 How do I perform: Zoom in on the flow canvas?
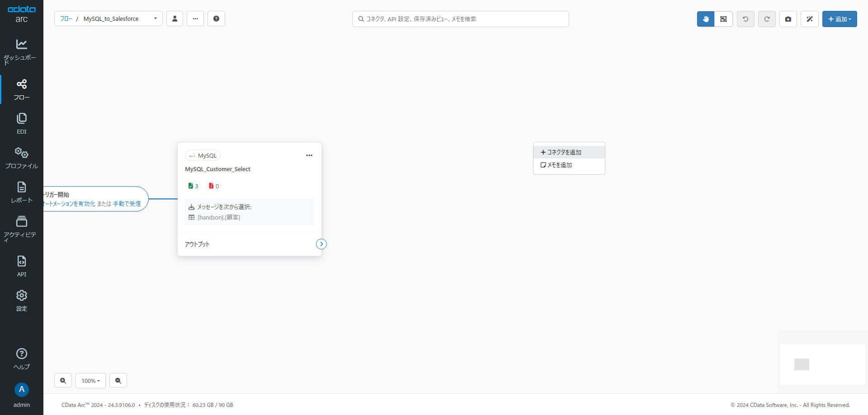(x=63, y=380)
